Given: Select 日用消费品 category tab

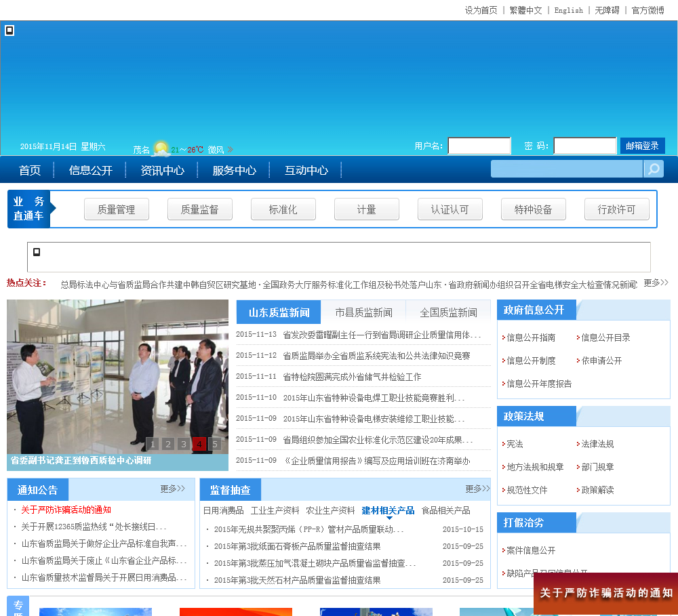Looking at the screenshot, I should coord(223,510).
